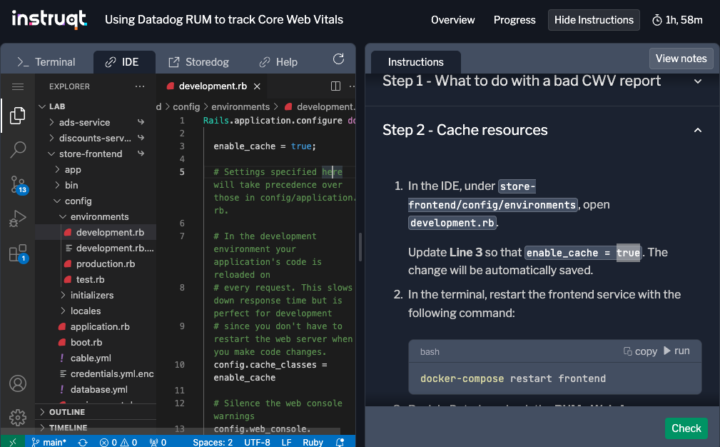The height and width of the screenshot is (447, 720).
Task: Open the Extensions view icon
Action: pyautogui.click(x=18, y=253)
